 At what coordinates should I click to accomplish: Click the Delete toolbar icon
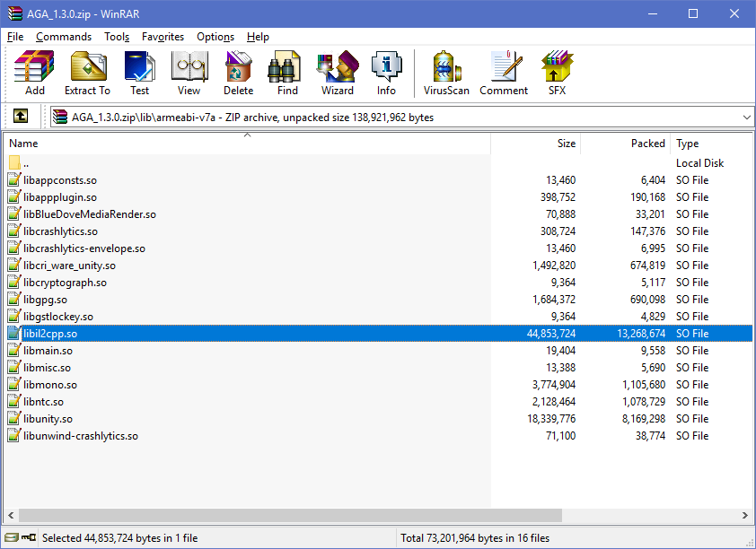(238, 73)
